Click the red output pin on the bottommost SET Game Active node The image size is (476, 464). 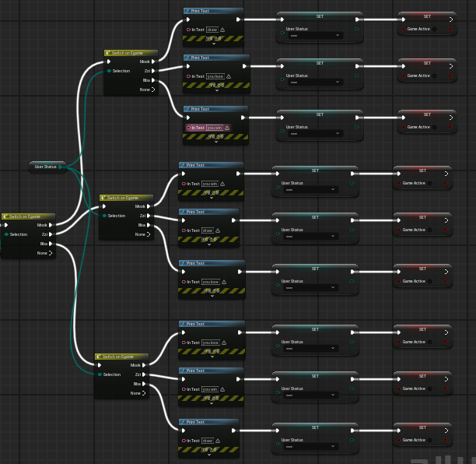pyautogui.click(x=446, y=440)
